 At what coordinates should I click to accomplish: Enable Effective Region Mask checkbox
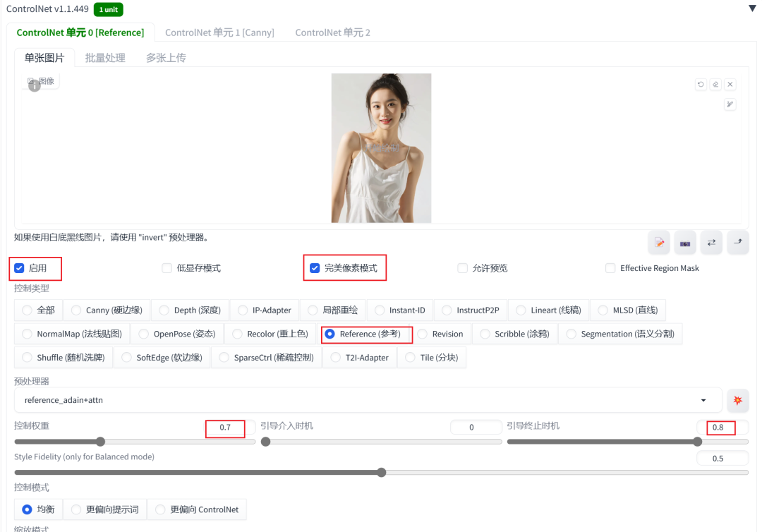(610, 268)
